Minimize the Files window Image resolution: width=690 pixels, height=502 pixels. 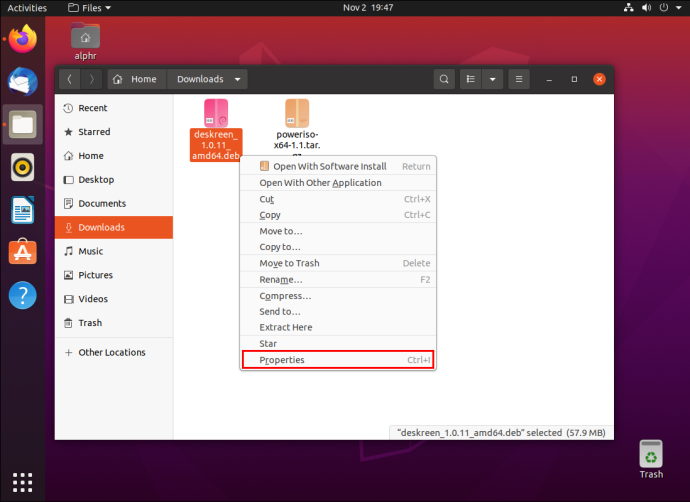[x=549, y=79]
